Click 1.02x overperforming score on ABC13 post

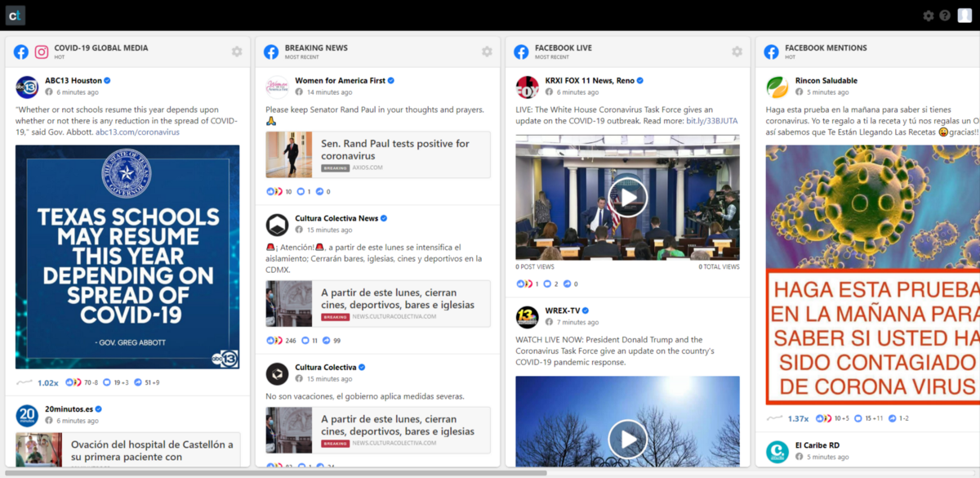[47, 382]
